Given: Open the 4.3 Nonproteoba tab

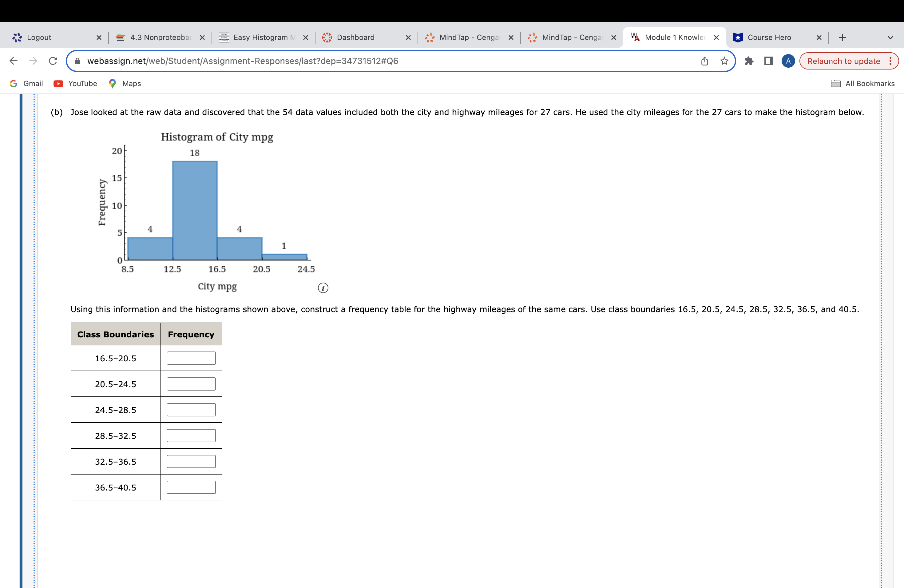Looking at the screenshot, I should [152, 37].
